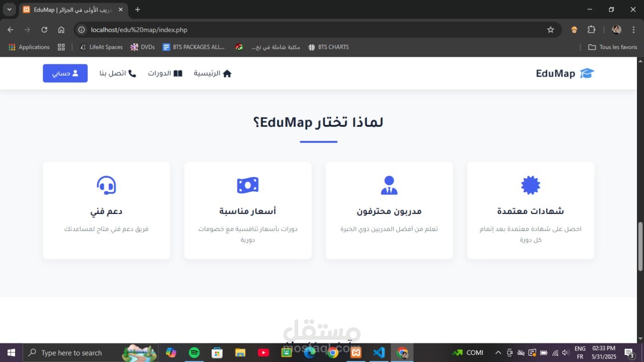
Task: Open the Applications bookmark
Action: coord(29,47)
